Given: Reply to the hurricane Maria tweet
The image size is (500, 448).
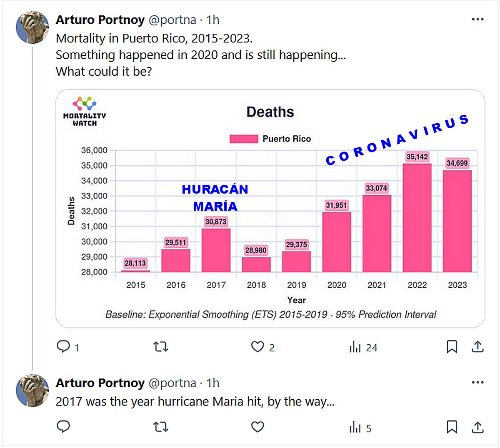Looking at the screenshot, I should pyautogui.click(x=63, y=427).
